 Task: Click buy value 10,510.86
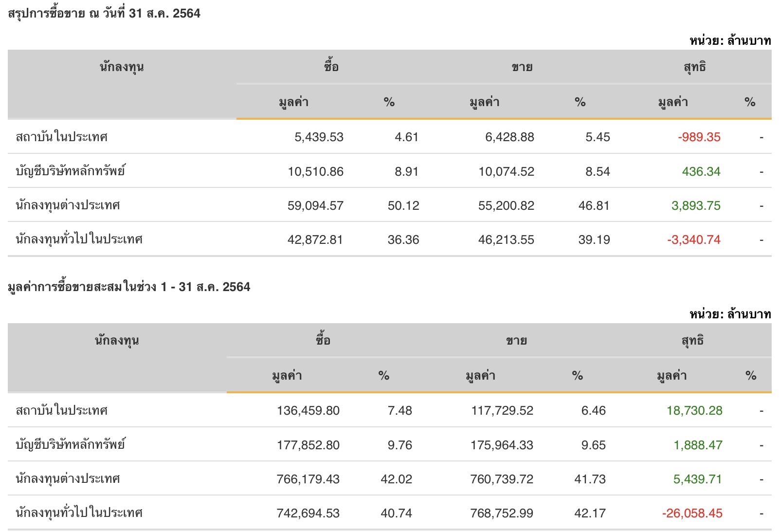click(x=315, y=172)
